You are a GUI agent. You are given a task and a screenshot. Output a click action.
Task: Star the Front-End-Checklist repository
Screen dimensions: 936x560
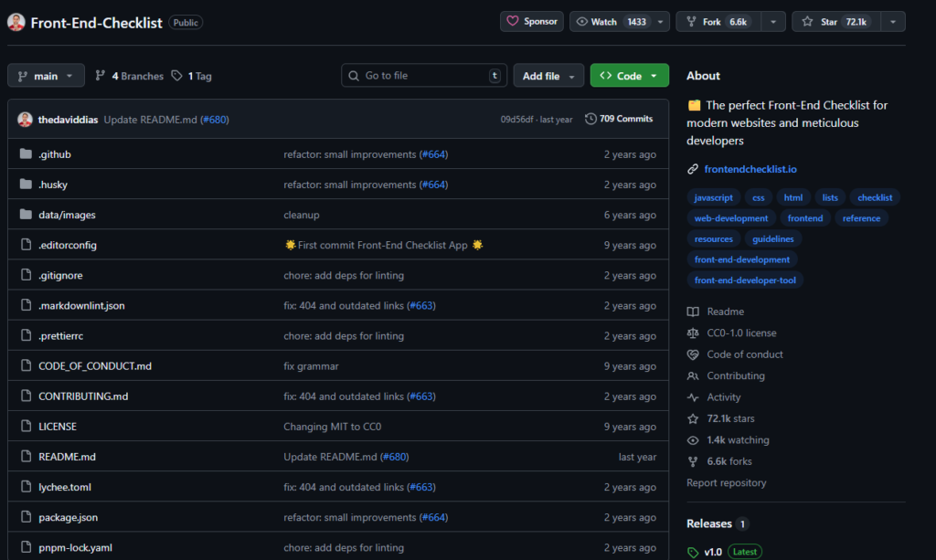(x=827, y=22)
